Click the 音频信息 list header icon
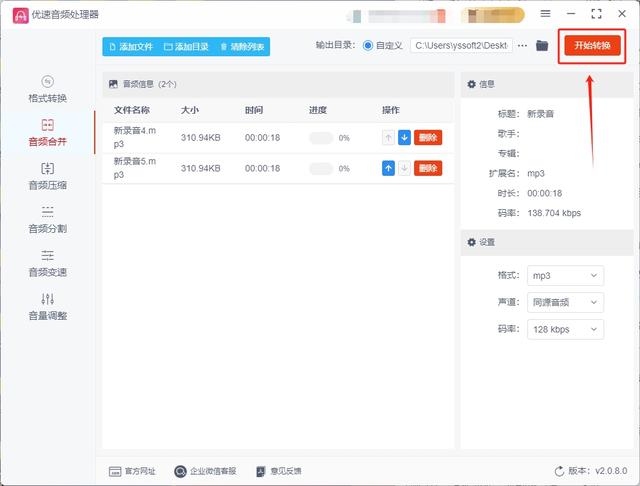Viewport: 640px width, 486px height. tap(113, 84)
